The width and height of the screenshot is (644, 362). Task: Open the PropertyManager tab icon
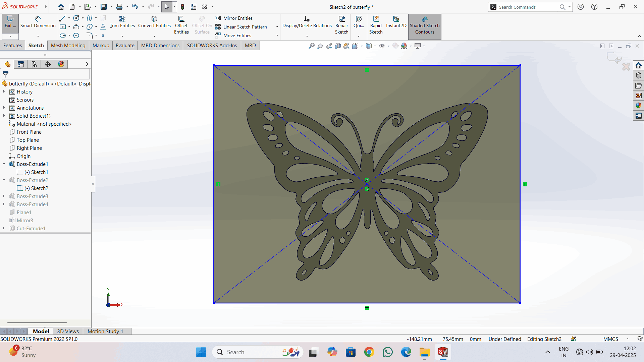tap(21, 64)
